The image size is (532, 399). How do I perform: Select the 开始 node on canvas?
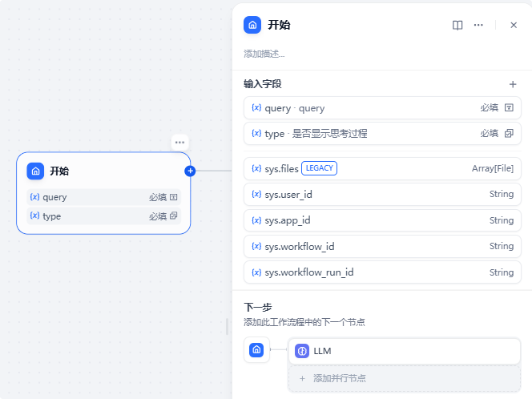[x=103, y=193]
